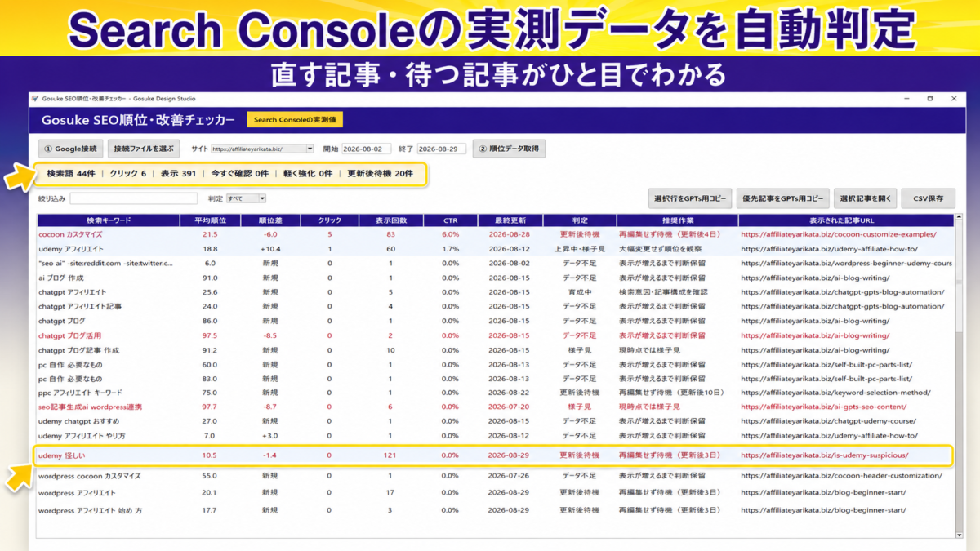Sort by CTR column header
This screenshot has height=551, width=980.
coord(451,220)
